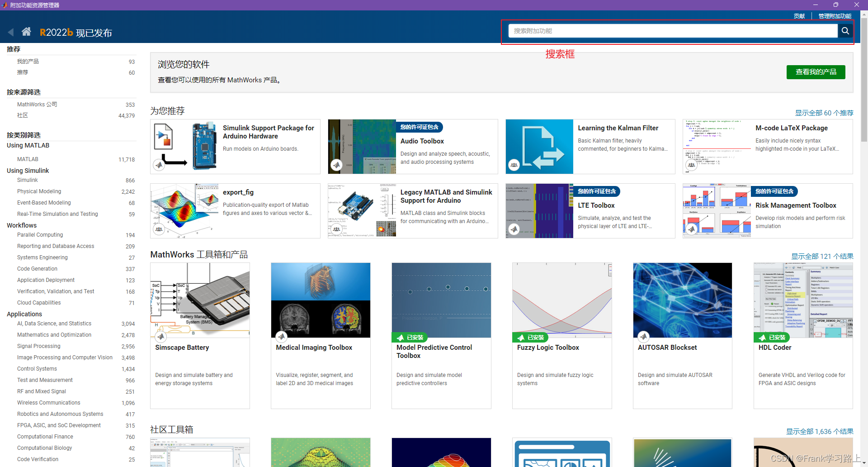Click the vertical scrollbar thumb
The image size is (868, 467).
point(864,79)
